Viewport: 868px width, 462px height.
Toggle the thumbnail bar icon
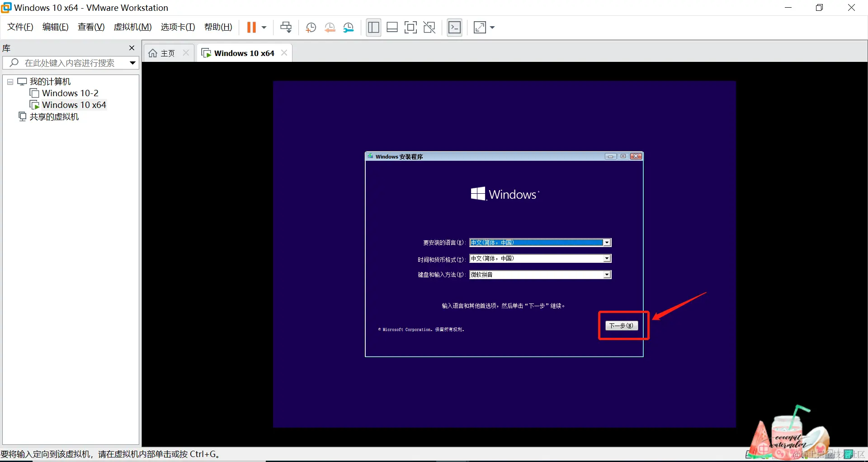tap(392, 28)
